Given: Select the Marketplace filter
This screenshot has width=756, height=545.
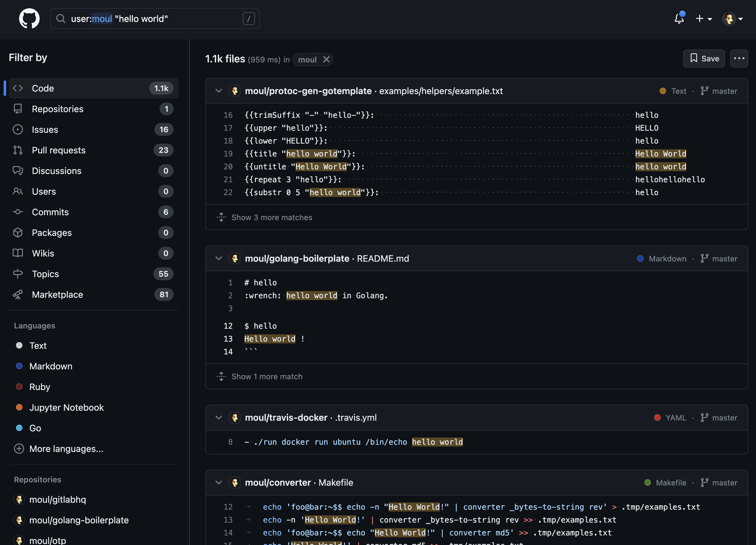Looking at the screenshot, I should coord(94,294).
